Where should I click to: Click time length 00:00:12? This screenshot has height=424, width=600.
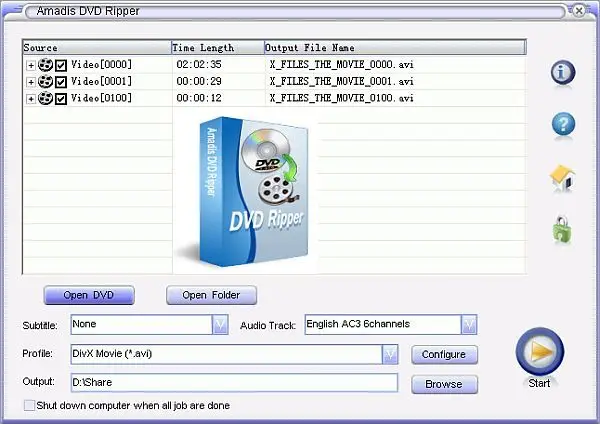click(x=199, y=98)
